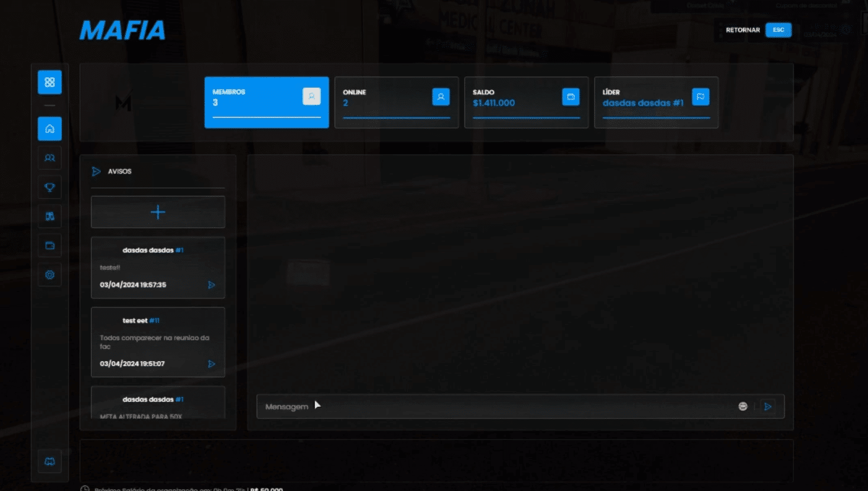Go to the home page icon
The height and width of the screenshot is (491, 868).
pos(50,129)
